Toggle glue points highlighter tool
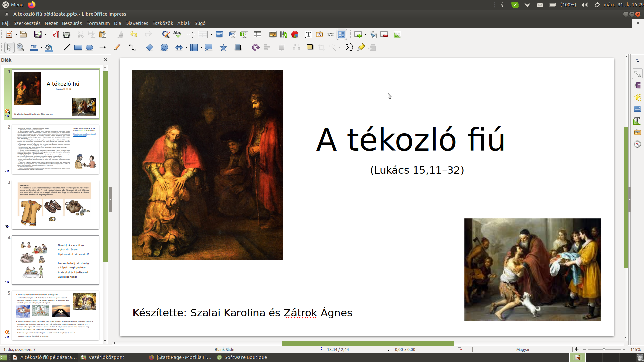 [361, 47]
